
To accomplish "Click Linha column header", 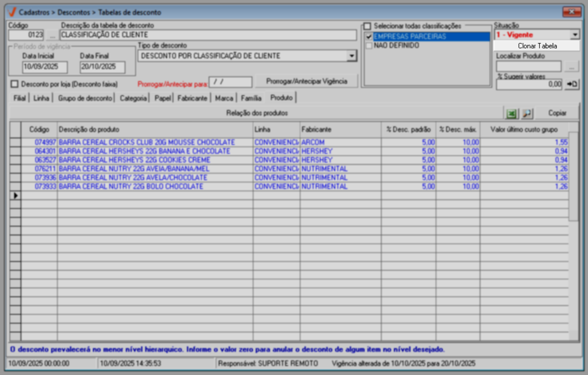I will pyautogui.click(x=277, y=129).
